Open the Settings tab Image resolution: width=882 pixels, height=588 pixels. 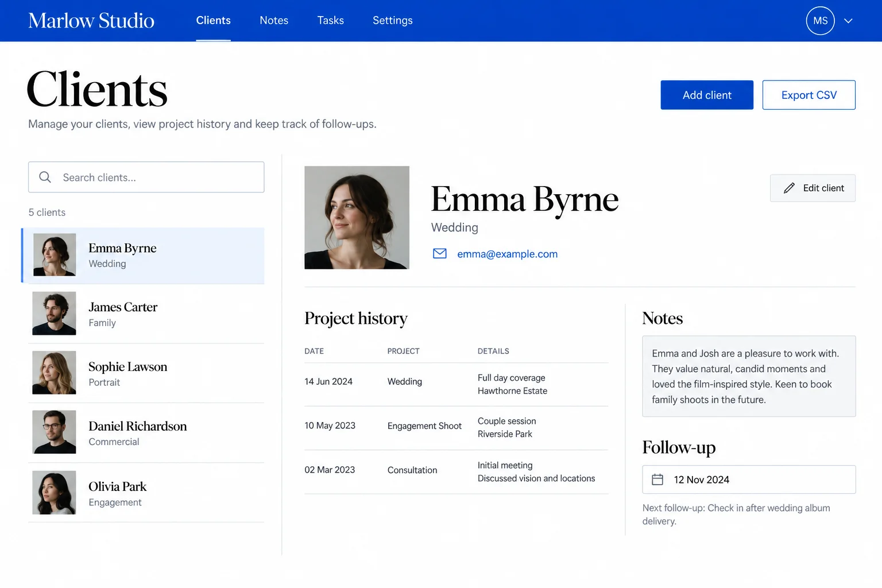pyautogui.click(x=393, y=21)
